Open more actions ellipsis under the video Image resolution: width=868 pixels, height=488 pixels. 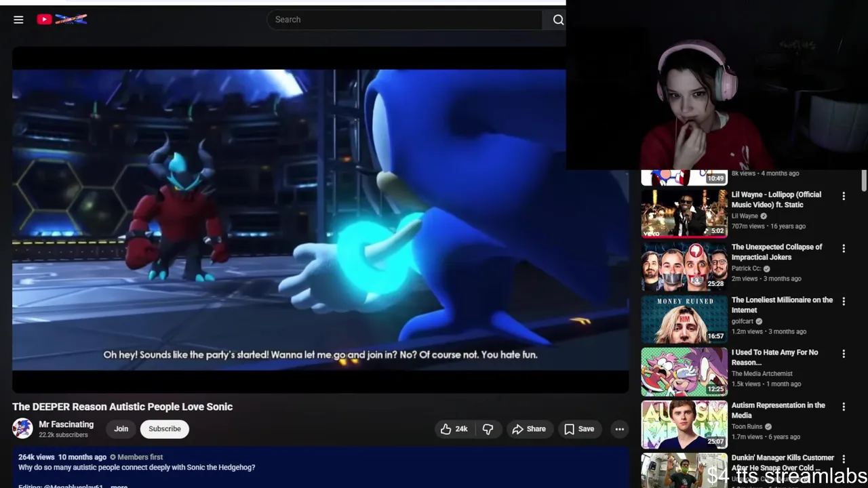click(x=619, y=429)
